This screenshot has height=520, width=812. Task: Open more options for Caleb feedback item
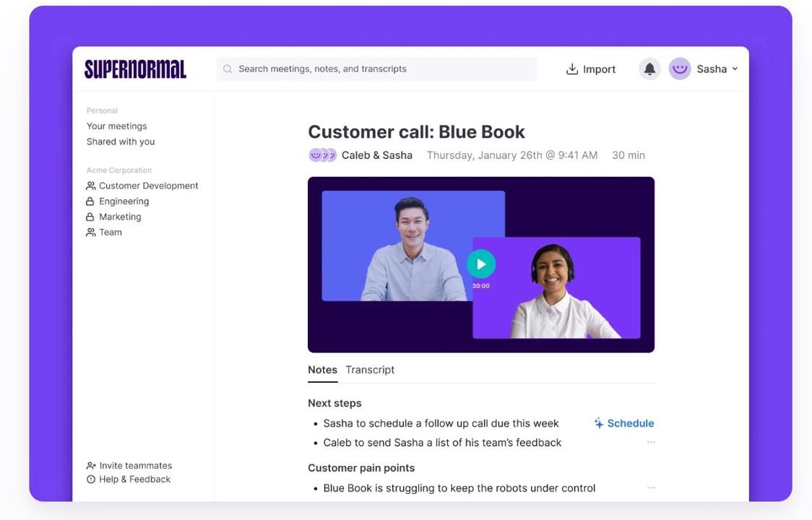651,442
